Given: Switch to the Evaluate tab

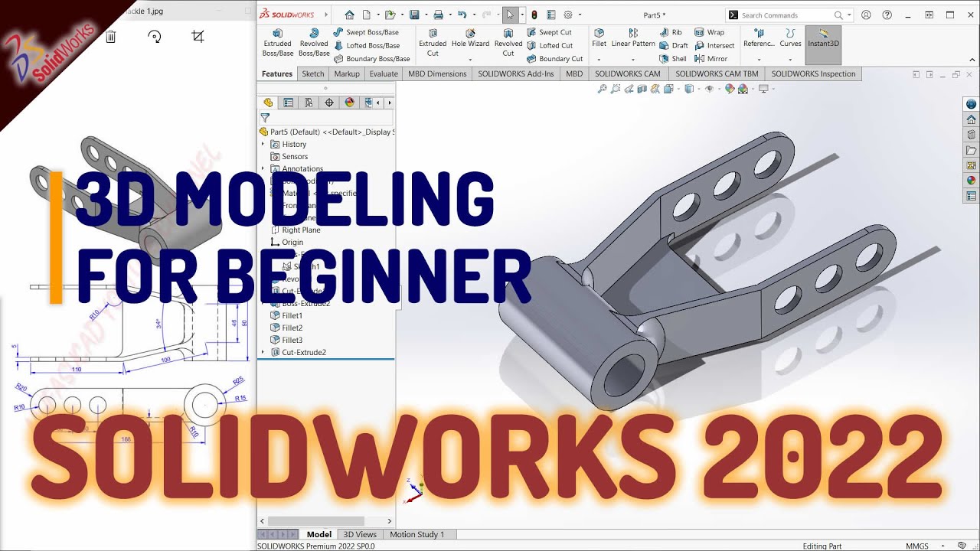Looking at the screenshot, I should (x=384, y=73).
